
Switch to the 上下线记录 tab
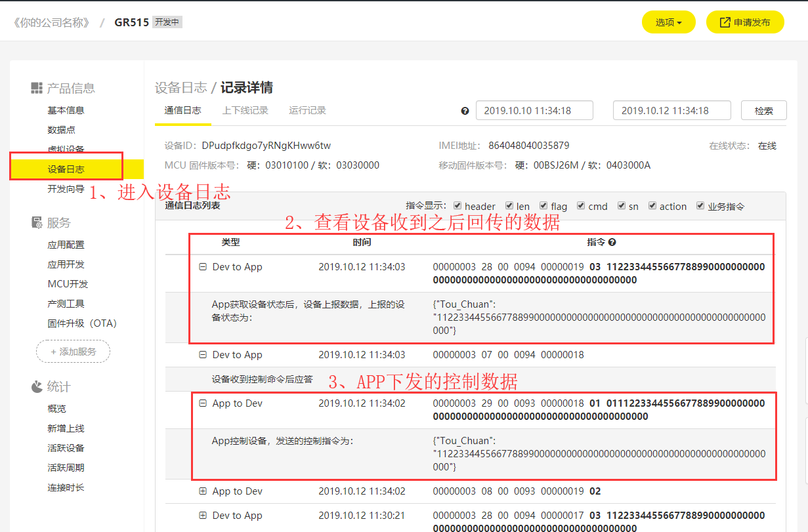click(245, 110)
